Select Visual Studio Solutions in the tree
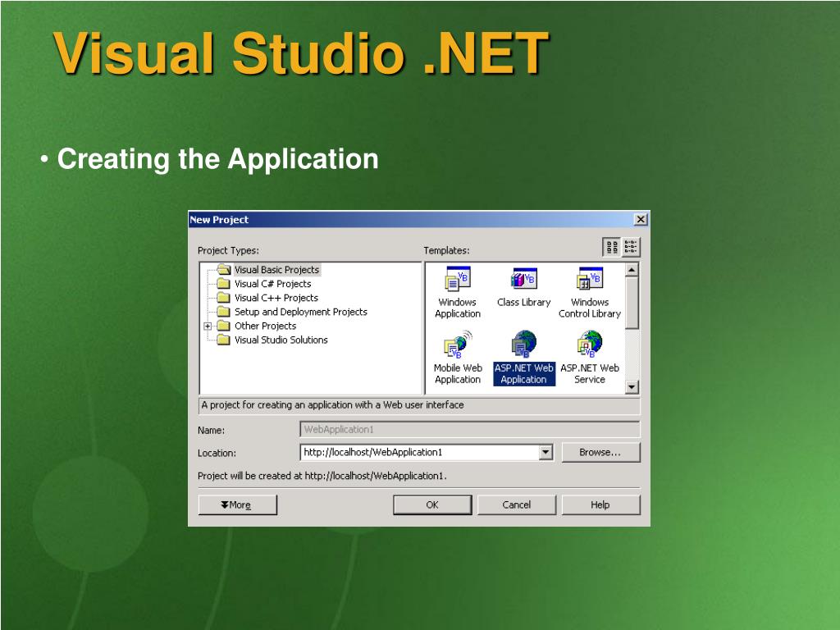Screen dimensions: 840x630 (281, 340)
